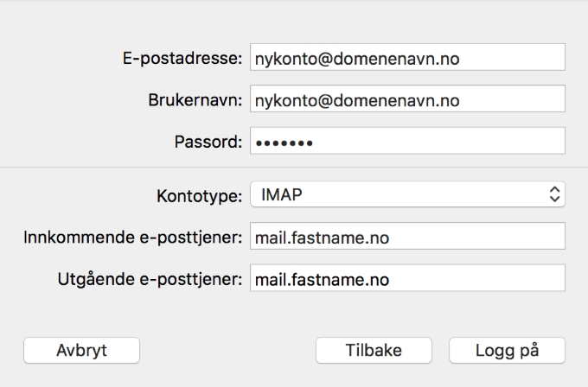Viewport: 588px width, 387px height.
Task: Click the E-postadresse label
Action: point(182,59)
